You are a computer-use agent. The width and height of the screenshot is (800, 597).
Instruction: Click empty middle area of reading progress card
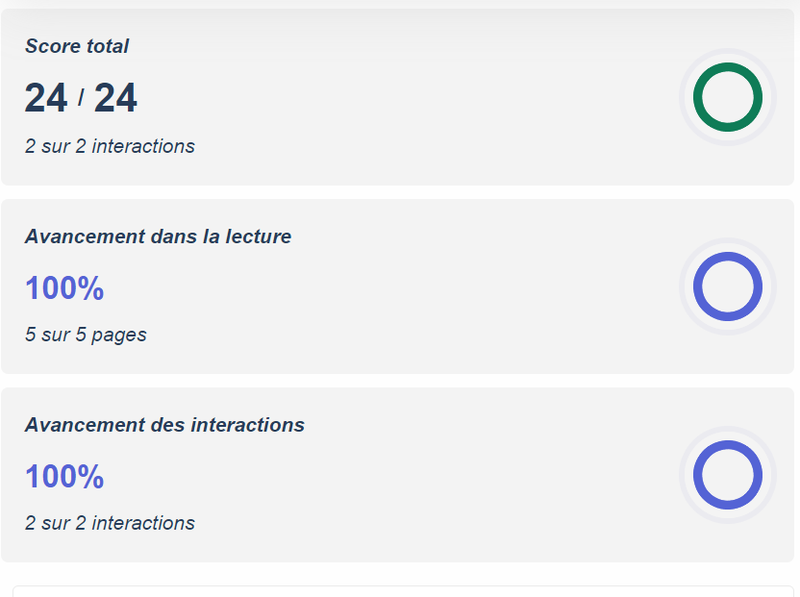(x=420, y=288)
